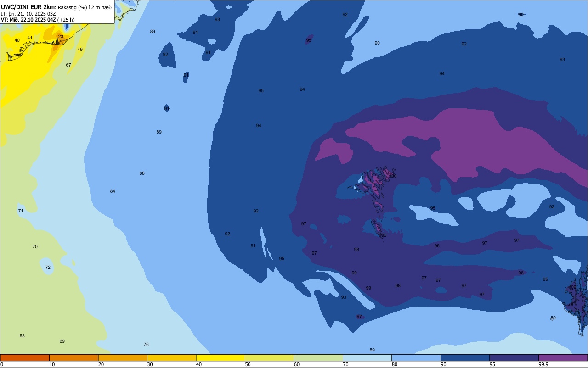Screen dimensions: 588x368
Task: Select the Rakastig (%) í 2 m hæð label
Action: [x=85, y=7]
